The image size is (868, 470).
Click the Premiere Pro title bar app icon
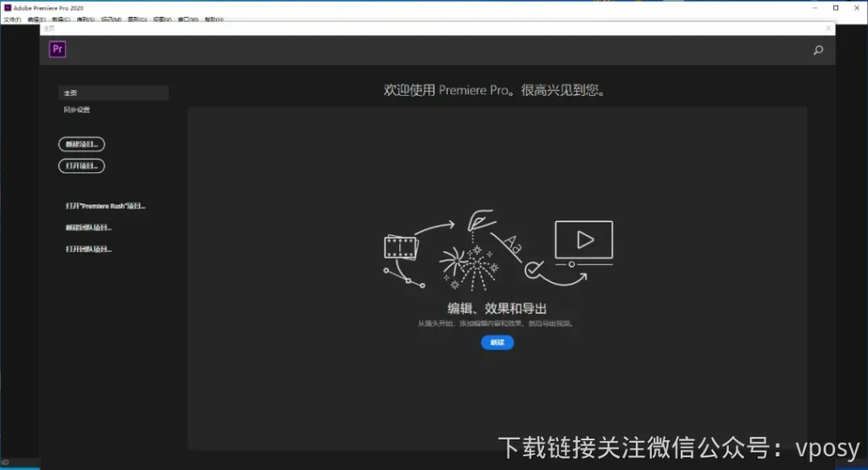tap(8, 8)
